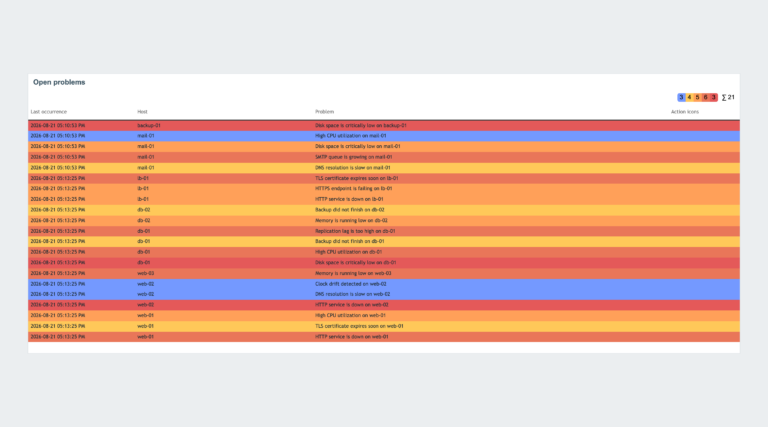Open problem Backup did not finish on db-01

(350, 241)
